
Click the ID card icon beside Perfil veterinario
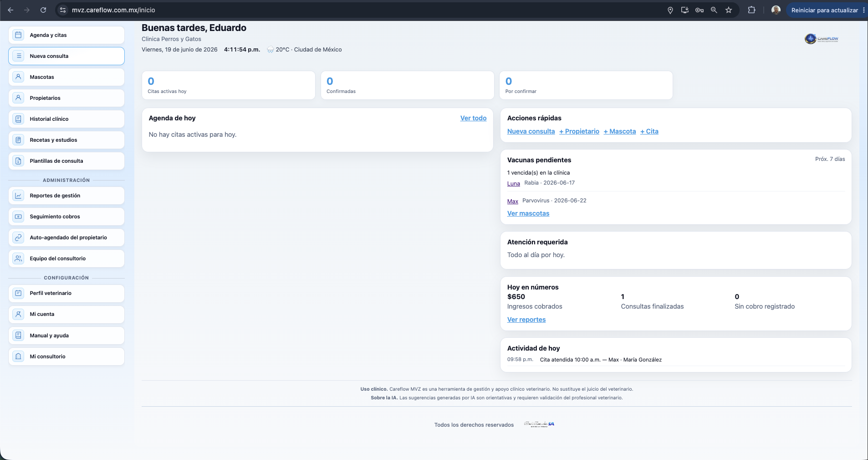click(x=18, y=293)
